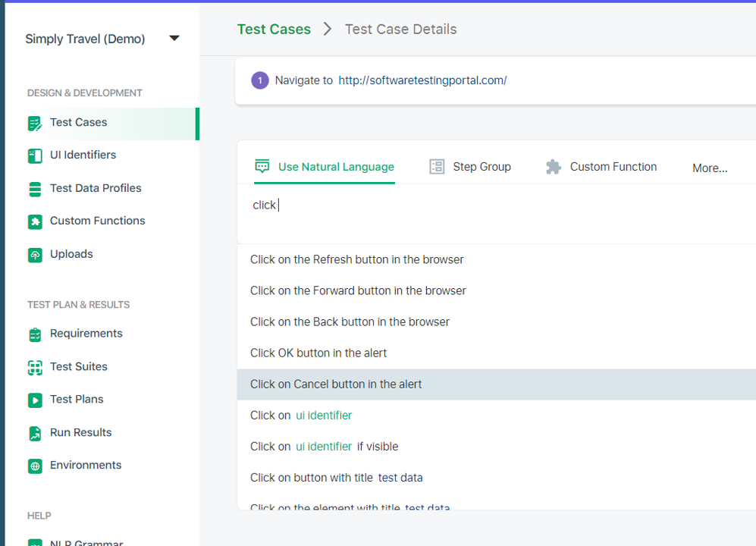The width and height of the screenshot is (756, 546).
Task: Expand the Simply Travel (Demo) project dropdown
Action: [174, 38]
